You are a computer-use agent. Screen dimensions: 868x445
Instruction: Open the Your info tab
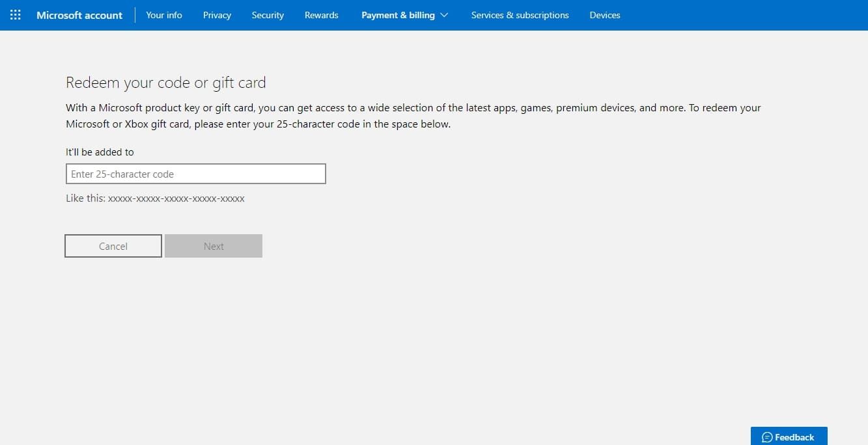(x=164, y=15)
